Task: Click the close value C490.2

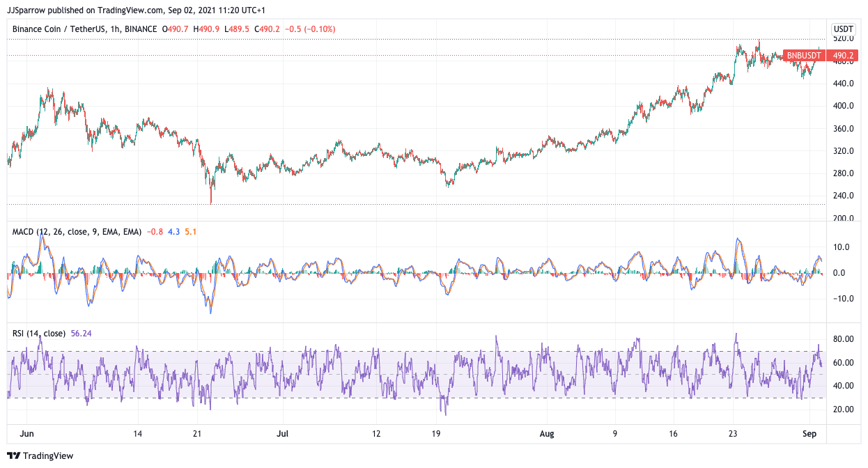Action: coord(268,29)
